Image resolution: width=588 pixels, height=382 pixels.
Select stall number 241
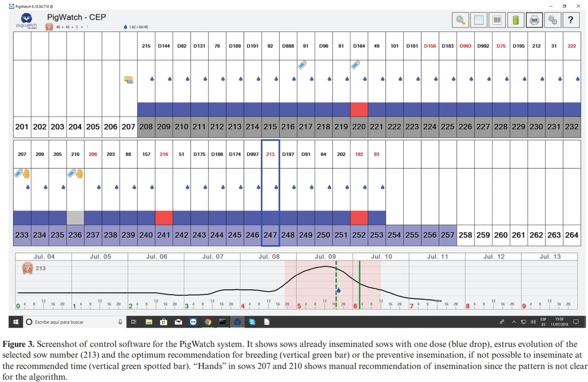[164, 235]
